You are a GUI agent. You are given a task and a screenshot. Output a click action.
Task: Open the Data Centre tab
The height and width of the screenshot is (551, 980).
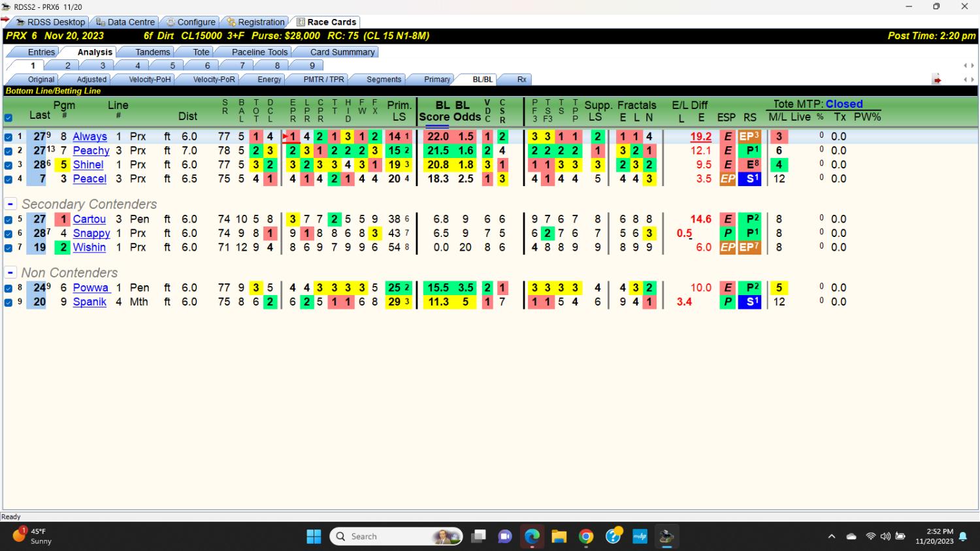125,22
